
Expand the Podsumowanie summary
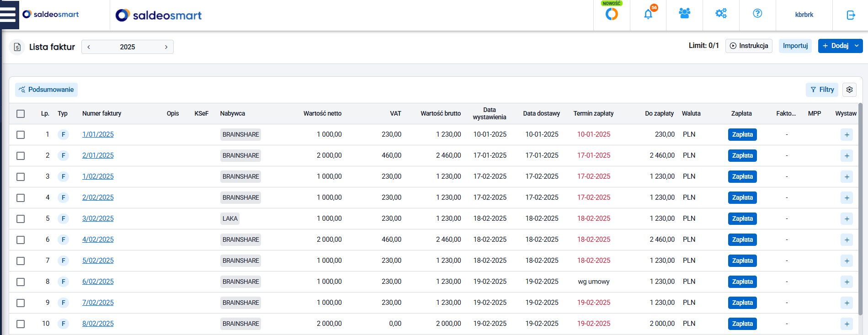pos(46,90)
